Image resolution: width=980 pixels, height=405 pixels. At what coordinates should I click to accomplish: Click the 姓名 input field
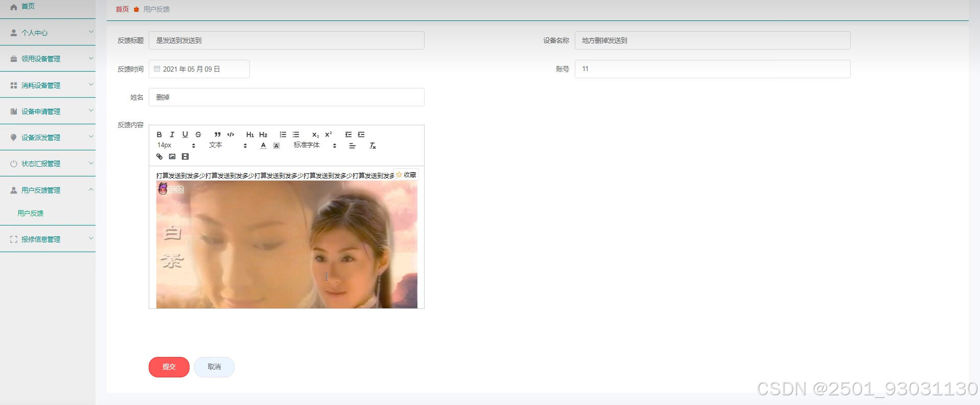pos(287,97)
